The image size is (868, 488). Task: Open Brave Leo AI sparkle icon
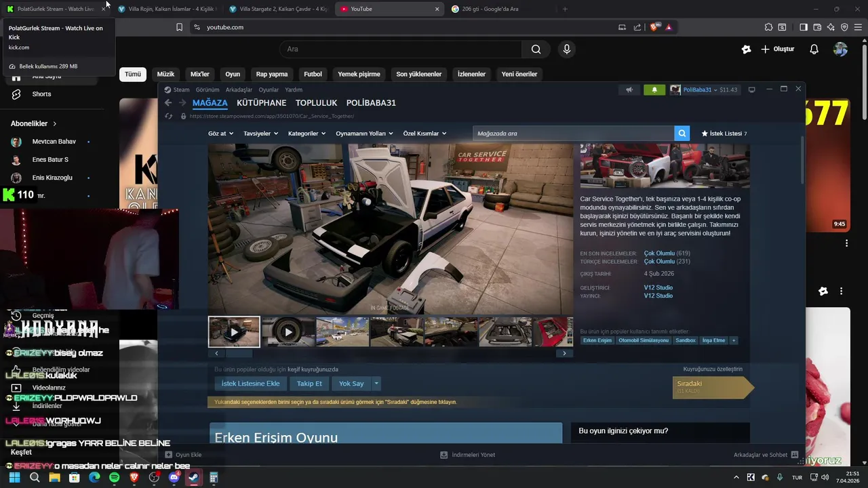[831, 27]
